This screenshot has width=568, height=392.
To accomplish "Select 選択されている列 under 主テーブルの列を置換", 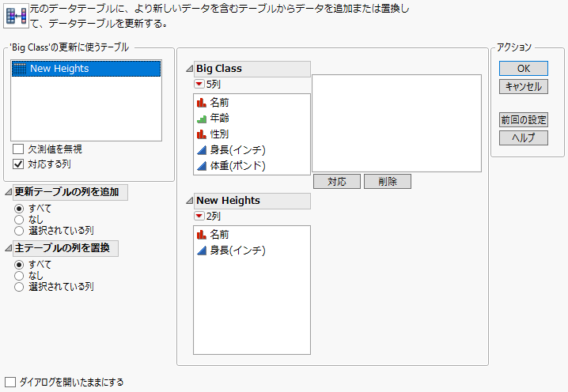I will [x=19, y=287].
